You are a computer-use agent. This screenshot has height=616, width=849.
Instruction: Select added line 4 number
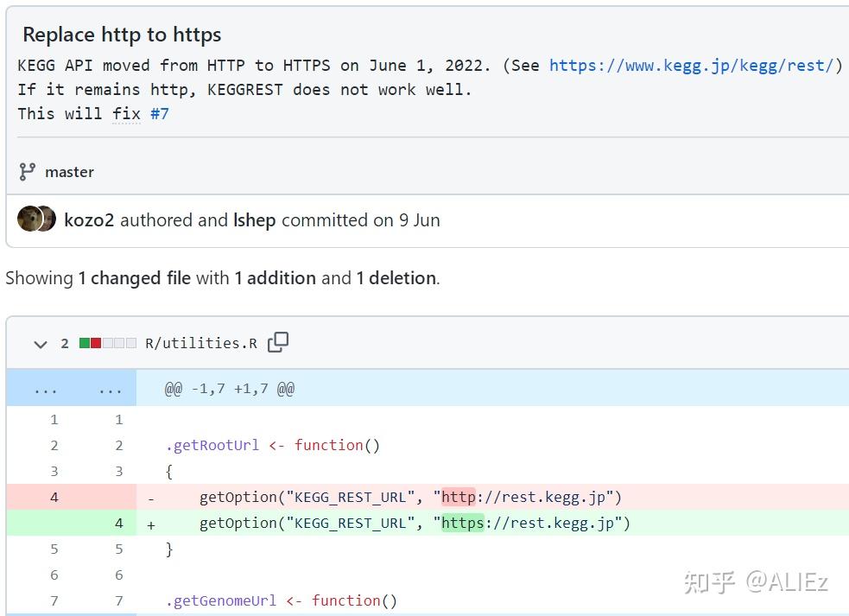pos(118,523)
